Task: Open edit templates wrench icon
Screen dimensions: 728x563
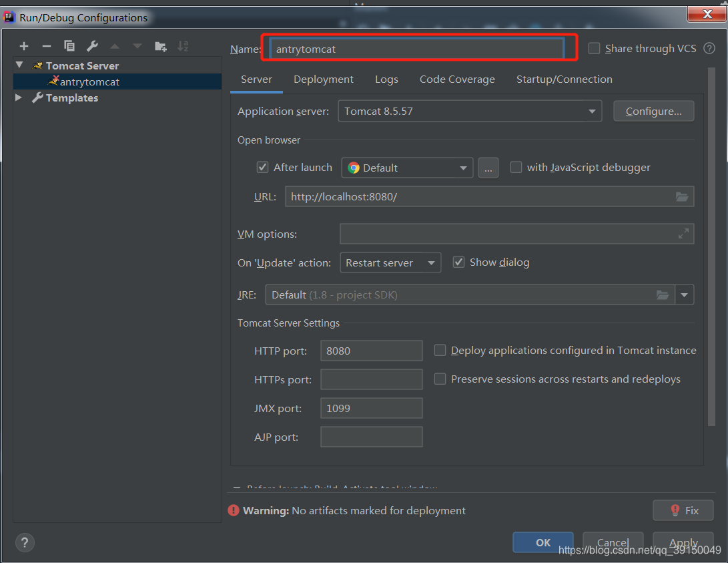Action: click(x=92, y=45)
